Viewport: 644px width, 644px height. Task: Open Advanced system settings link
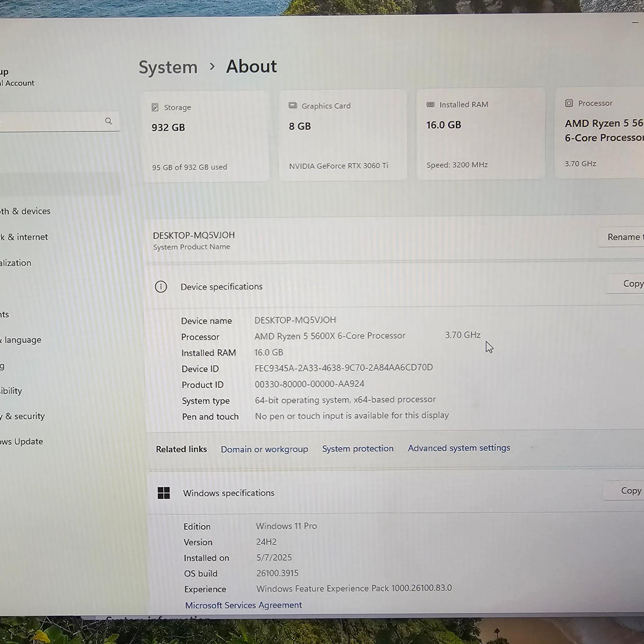point(459,448)
